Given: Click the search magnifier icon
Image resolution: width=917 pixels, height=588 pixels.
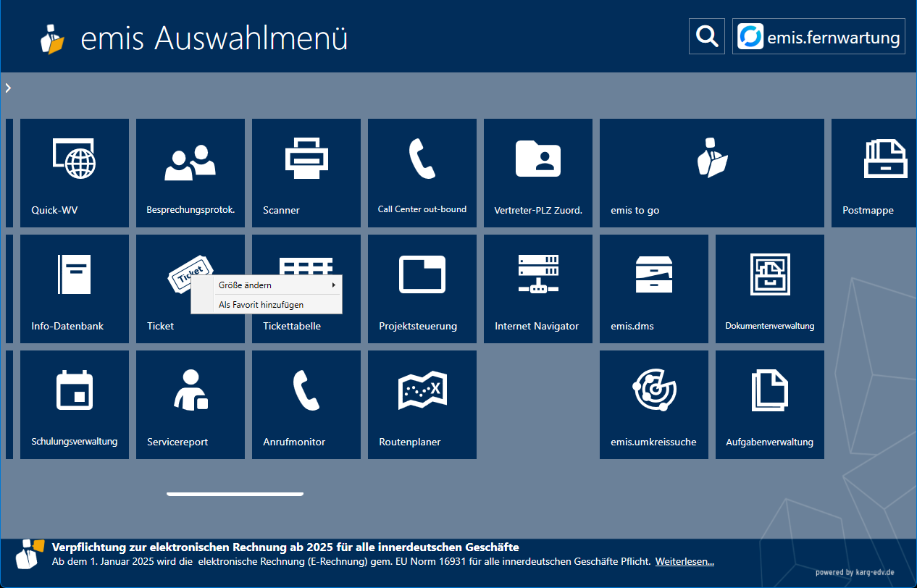Looking at the screenshot, I should (x=707, y=36).
